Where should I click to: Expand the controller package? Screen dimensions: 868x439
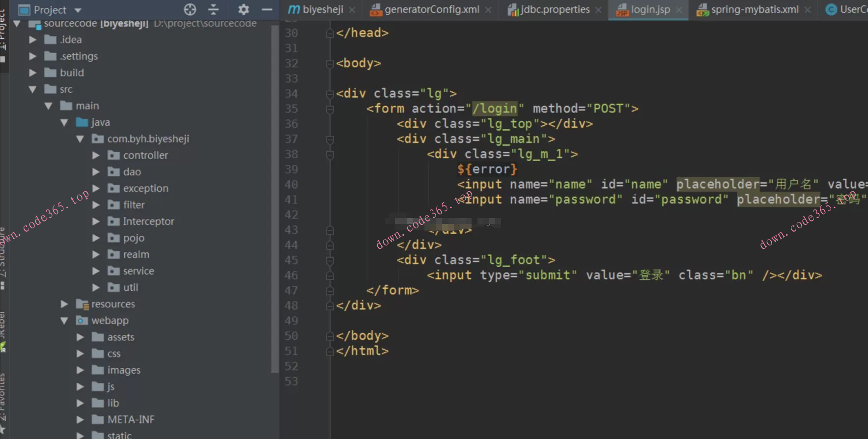pos(96,156)
